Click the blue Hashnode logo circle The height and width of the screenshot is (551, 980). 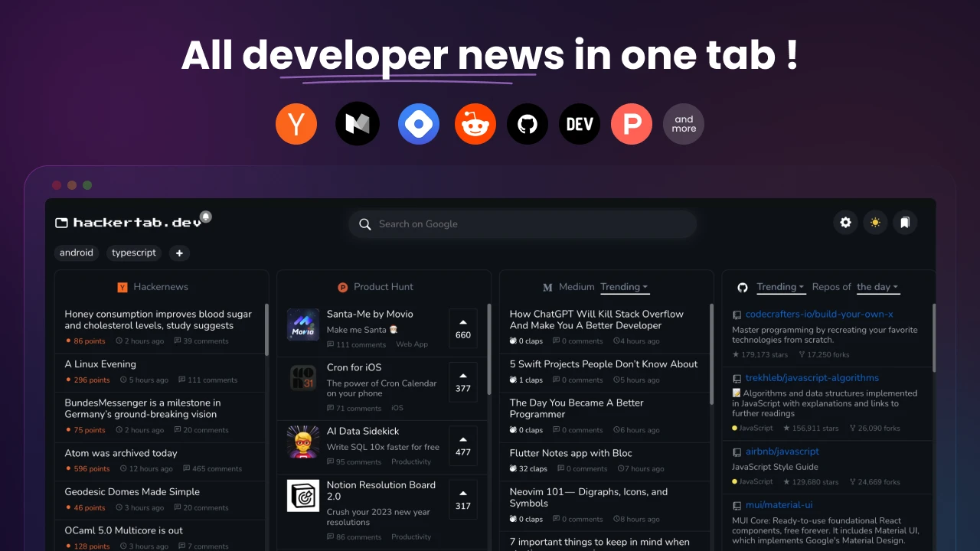click(419, 123)
